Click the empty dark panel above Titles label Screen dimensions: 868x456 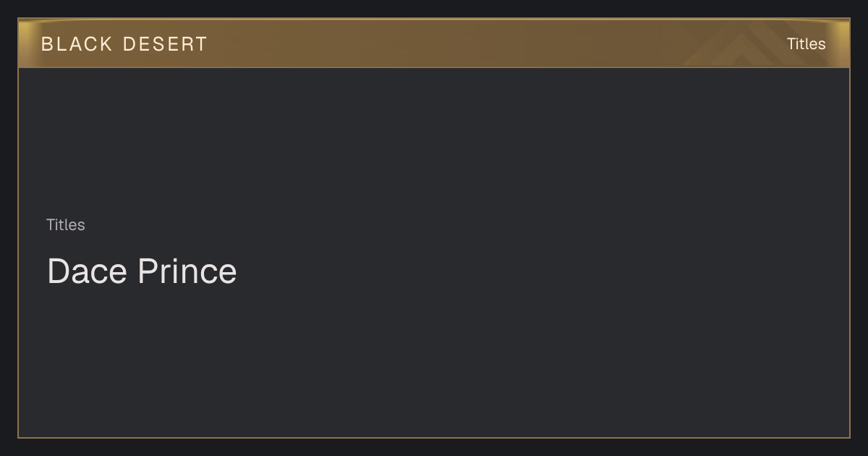click(434, 141)
